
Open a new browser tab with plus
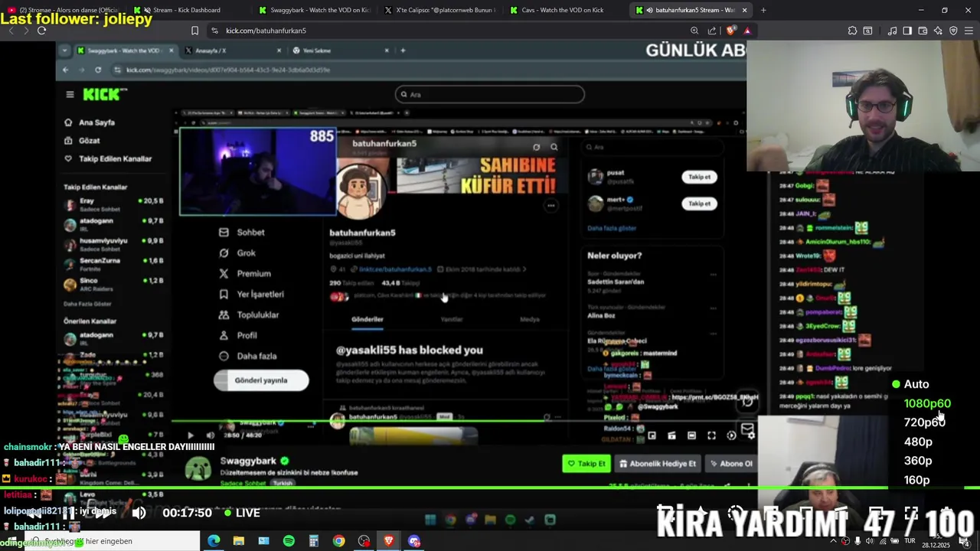click(763, 10)
